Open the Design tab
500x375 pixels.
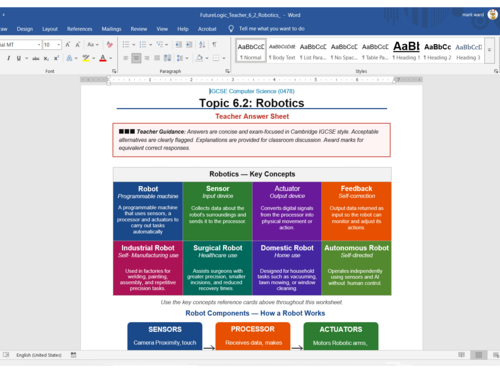[x=25, y=29]
